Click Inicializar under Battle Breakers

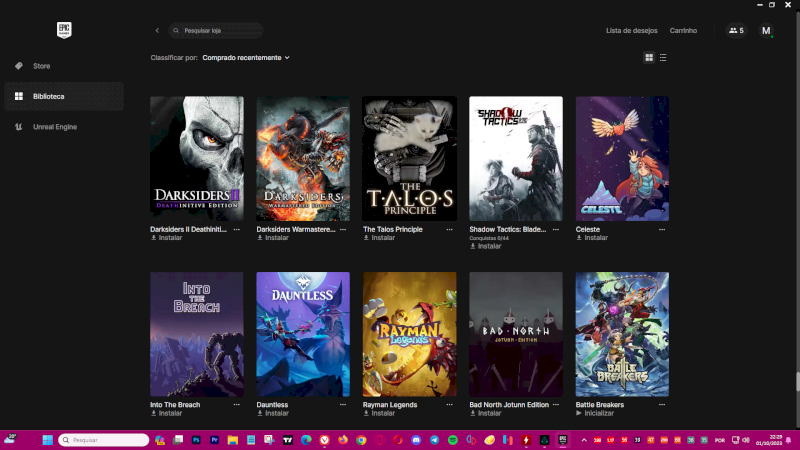click(x=599, y=413)
